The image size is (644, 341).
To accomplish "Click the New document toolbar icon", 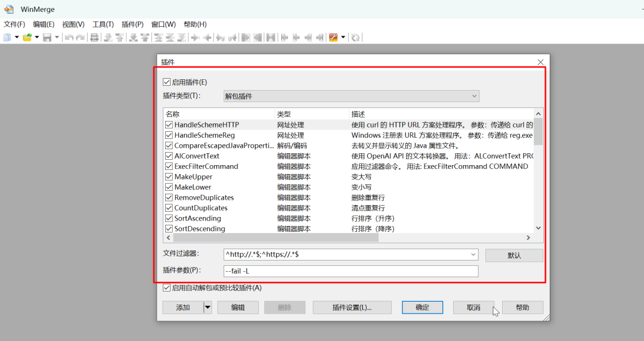I will point(7,38).
